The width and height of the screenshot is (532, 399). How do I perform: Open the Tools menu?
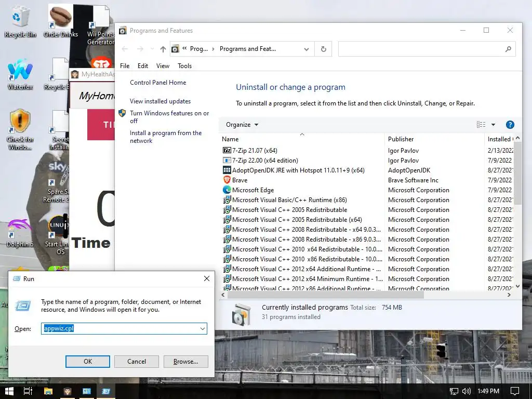[184, 66]
